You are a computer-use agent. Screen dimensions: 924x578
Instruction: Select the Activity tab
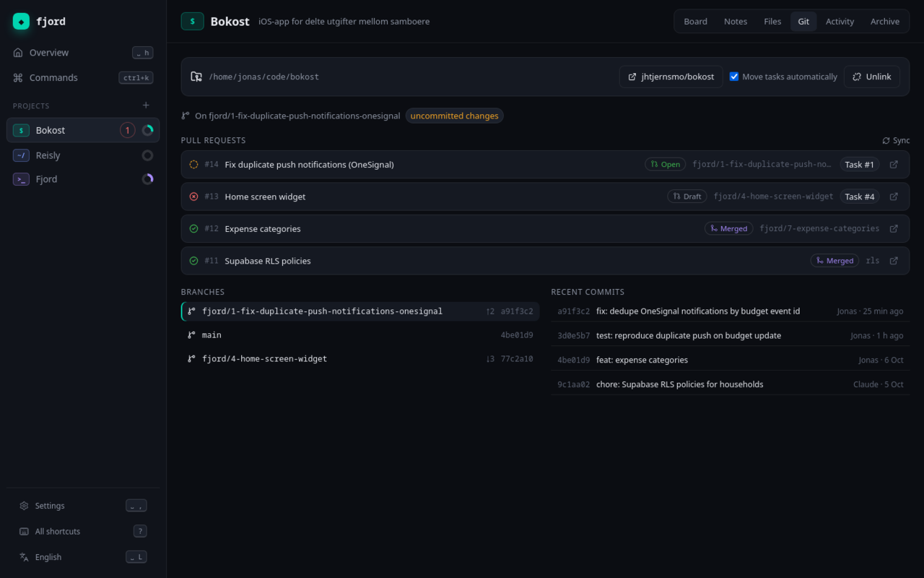[840, 22]
